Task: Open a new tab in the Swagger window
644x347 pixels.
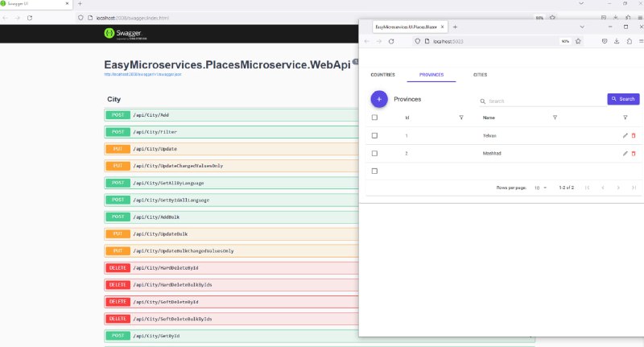Action: [x=80, y=4]
